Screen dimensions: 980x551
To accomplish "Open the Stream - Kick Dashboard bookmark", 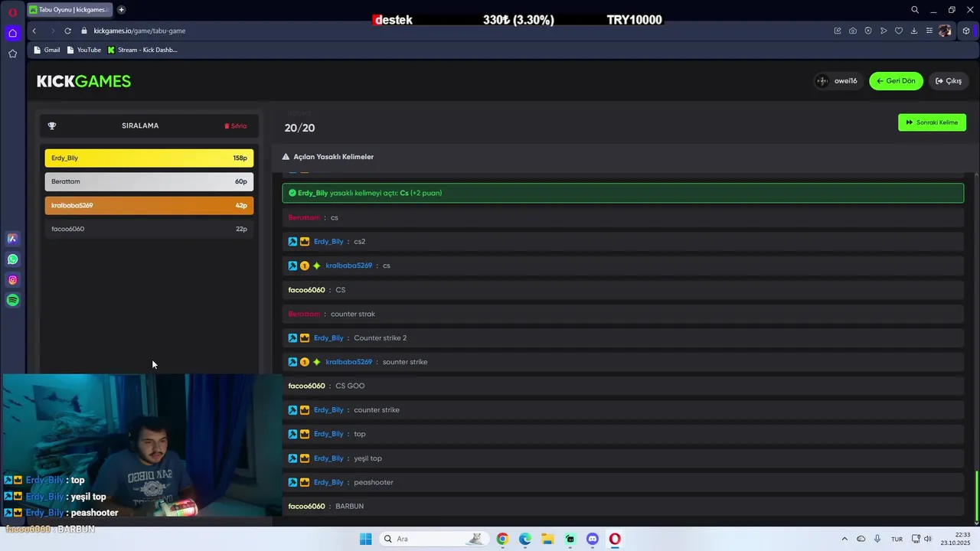I will (x=142, y=50).
